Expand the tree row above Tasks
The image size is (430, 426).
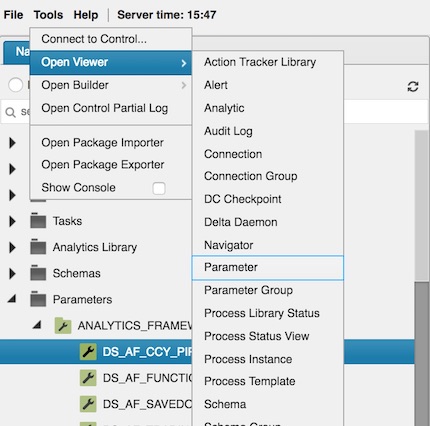tap(12, 195)
